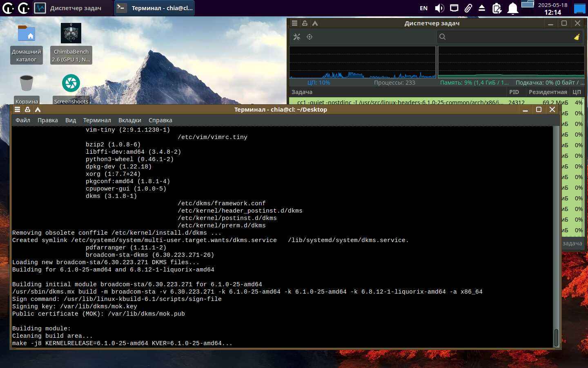Open the Терминал menu in the menu bar

coord(97,120)
